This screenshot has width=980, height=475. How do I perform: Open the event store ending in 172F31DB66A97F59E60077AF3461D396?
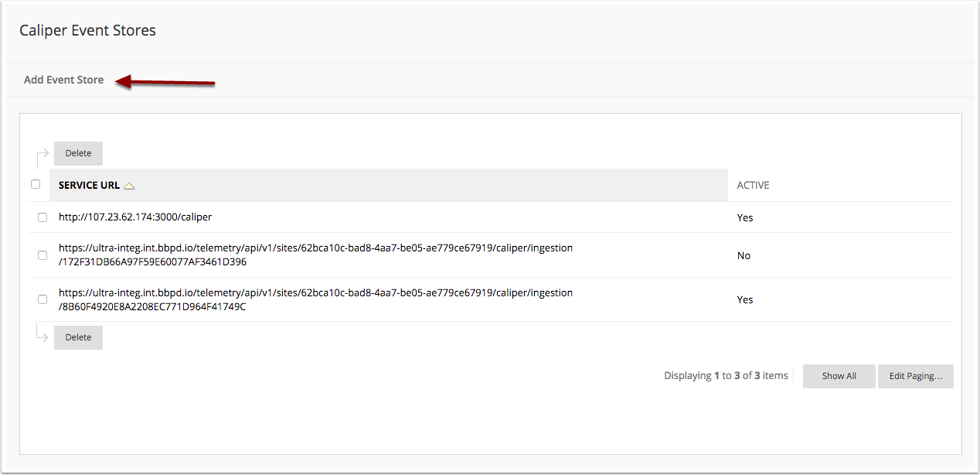pyautogui.click(x=315, y=255)
